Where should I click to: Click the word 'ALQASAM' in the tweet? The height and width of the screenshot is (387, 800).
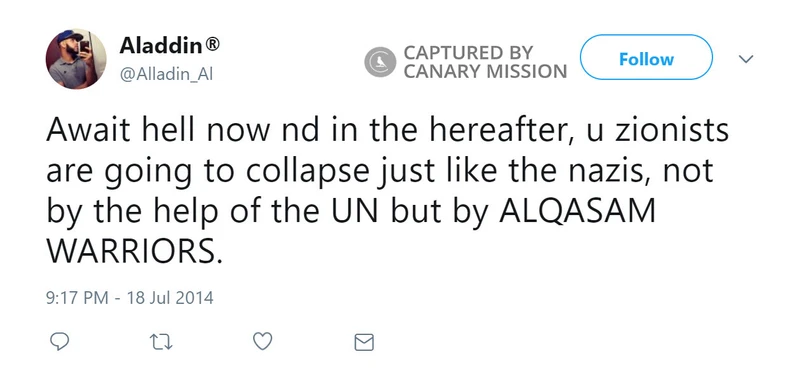click(x=577, y=213)
